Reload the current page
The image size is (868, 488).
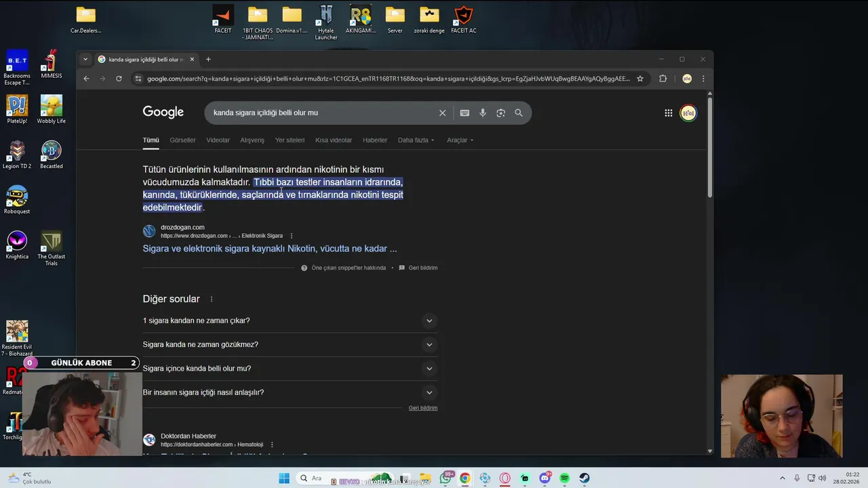click(x=119, y=79)
